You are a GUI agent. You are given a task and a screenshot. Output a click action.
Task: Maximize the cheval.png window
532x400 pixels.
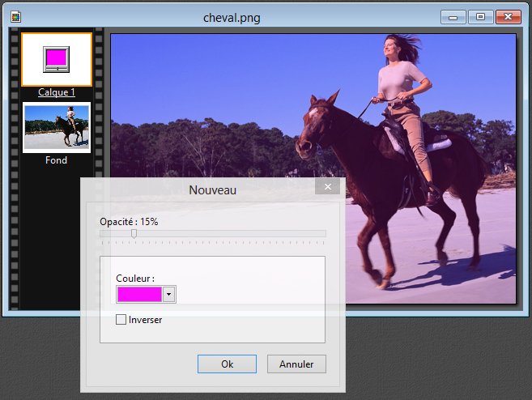pos(480,16)
